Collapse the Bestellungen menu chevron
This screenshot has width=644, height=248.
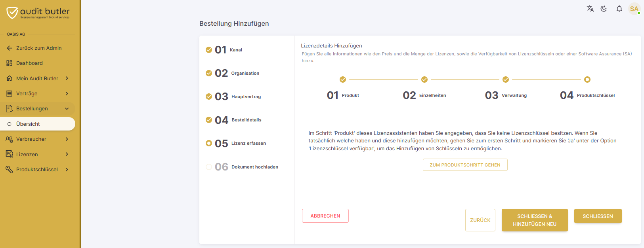(x=67, y=109)
